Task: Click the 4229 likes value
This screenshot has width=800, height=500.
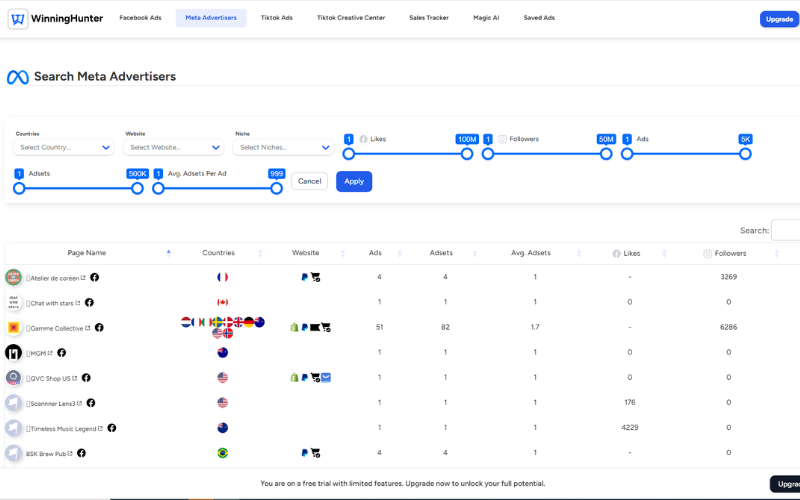Action: click(630, 428)
